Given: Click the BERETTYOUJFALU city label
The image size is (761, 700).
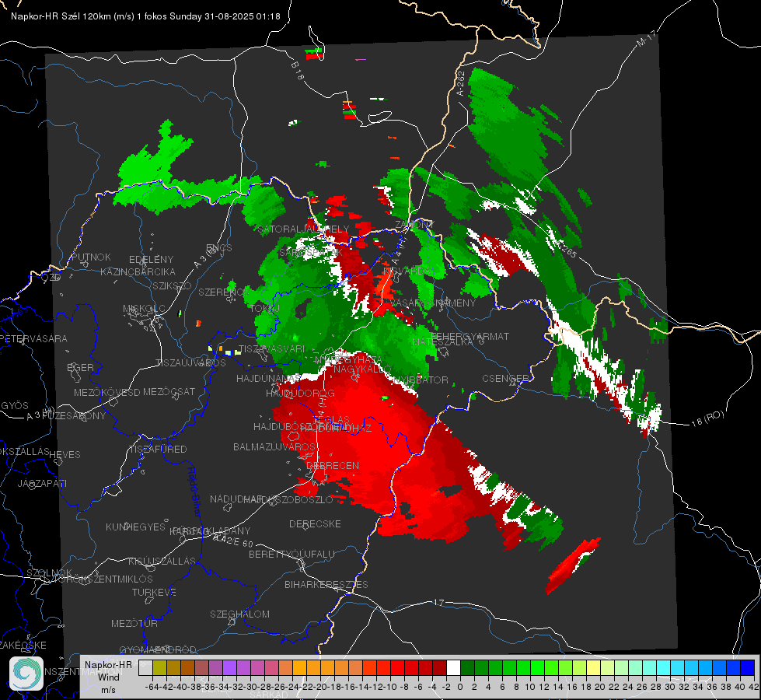Looking at the screenshot, I should [291, 554].
